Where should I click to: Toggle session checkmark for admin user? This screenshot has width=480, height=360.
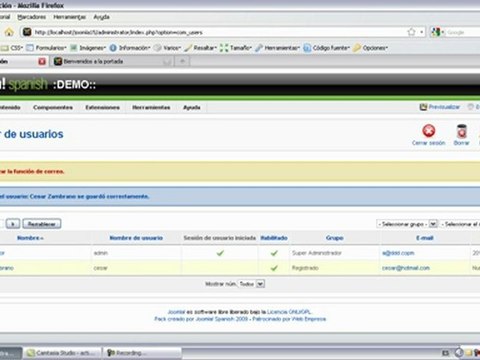point(220,253)
